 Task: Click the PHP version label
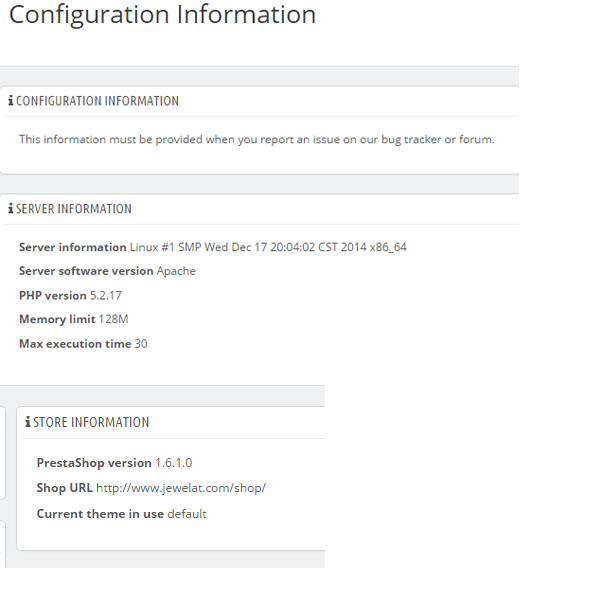coord(52,295)
